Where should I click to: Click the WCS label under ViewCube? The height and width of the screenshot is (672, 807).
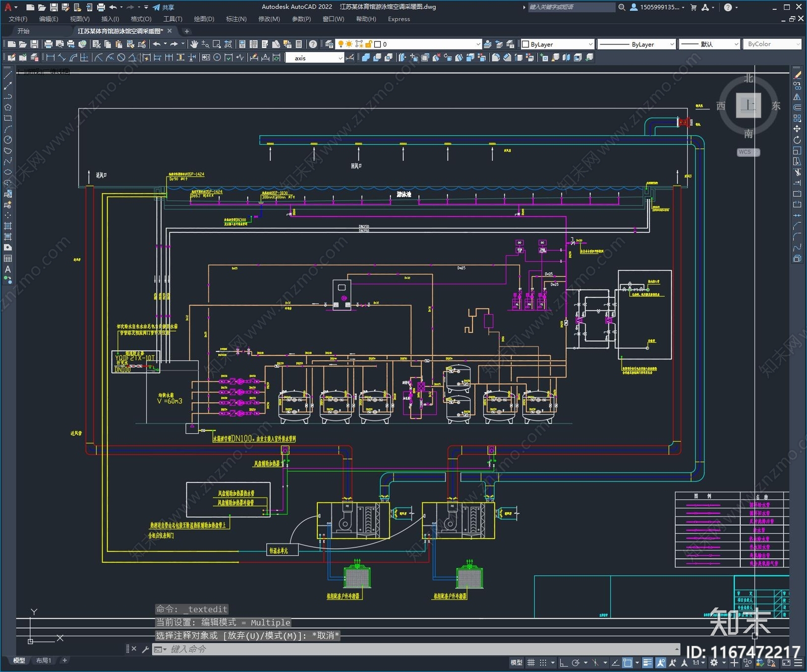tap(747, 152)
